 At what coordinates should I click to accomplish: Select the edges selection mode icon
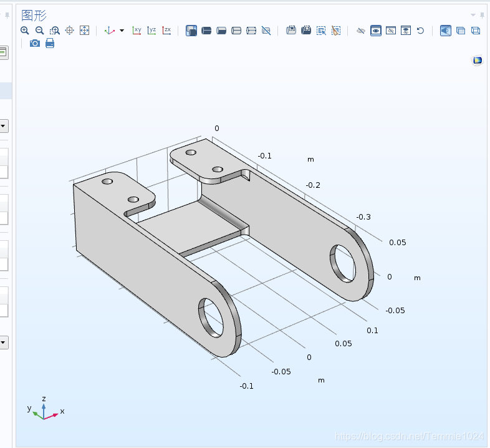coord(221,31)
